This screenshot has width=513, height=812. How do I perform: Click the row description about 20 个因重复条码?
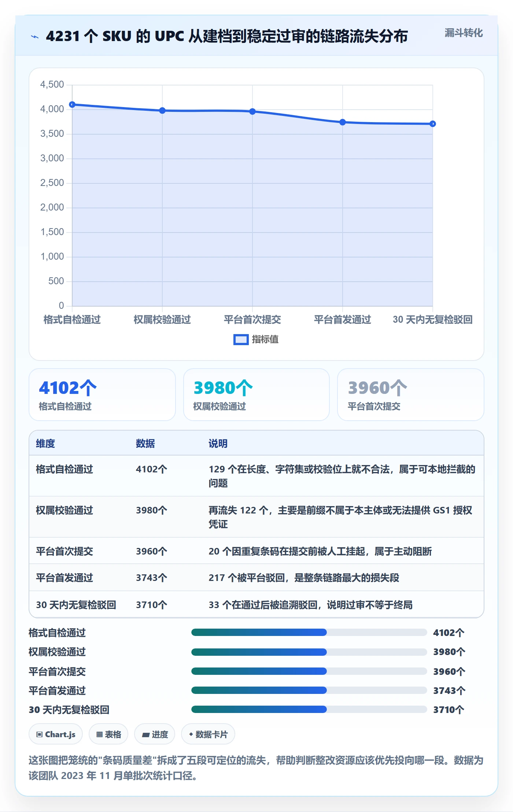click(320, 551)
